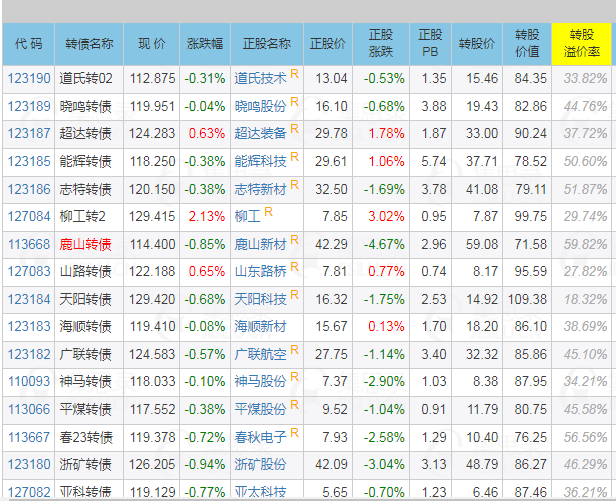Sort by 正股涨跌 column header
The width and height of the screenshot is (616, 501).
[x=381, y=44]
